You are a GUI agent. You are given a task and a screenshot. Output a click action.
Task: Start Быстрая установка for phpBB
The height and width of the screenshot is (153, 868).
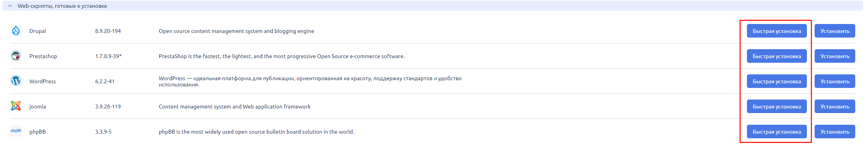777,132
